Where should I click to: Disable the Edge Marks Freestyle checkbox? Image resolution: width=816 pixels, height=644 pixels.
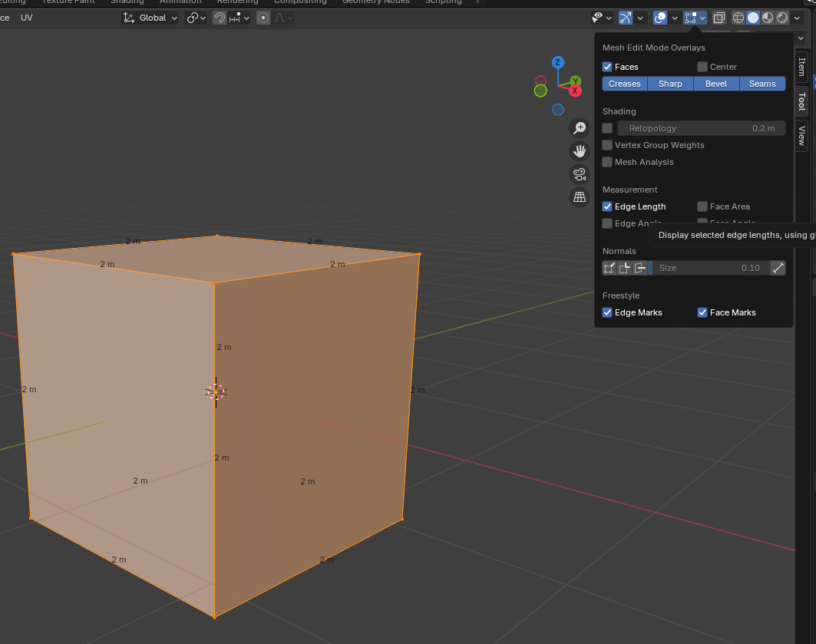[607, 312]
